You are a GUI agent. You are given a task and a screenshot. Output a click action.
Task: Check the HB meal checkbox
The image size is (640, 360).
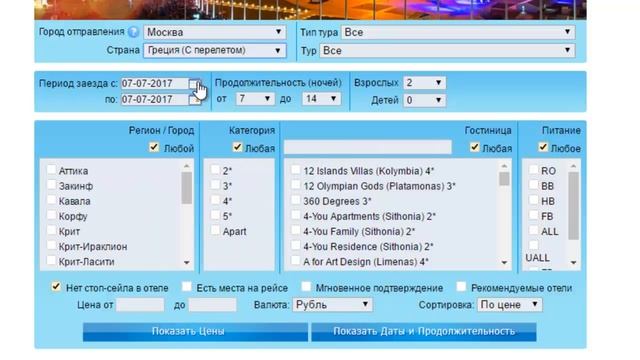click(533, 200)
